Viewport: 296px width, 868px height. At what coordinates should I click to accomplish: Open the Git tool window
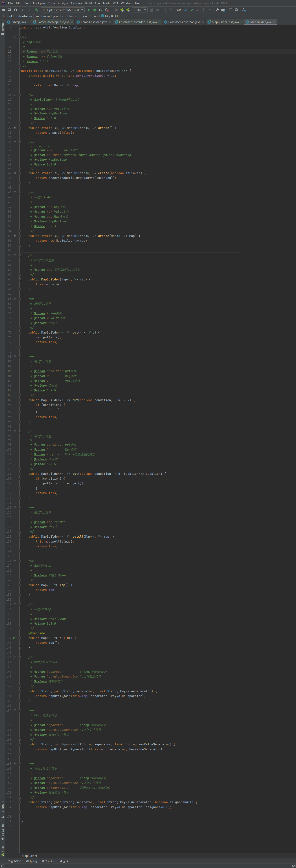[65, 861]
